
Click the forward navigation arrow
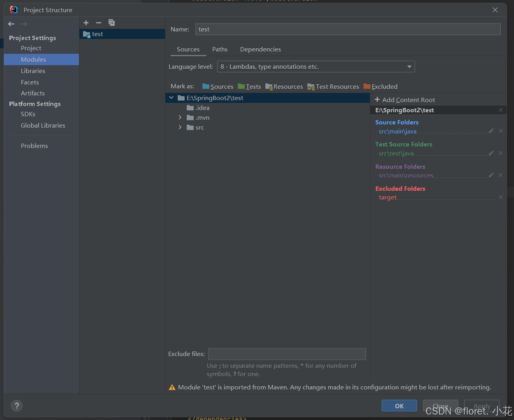24,24
